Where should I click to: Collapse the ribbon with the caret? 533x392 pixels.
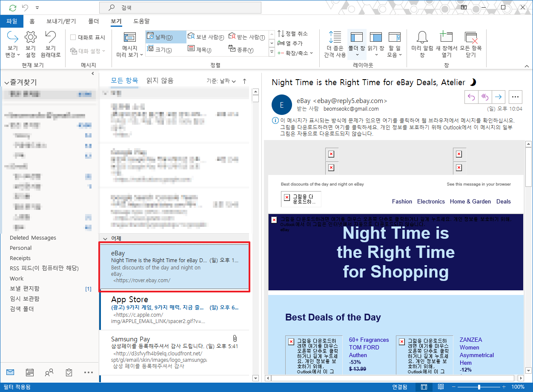[x=526, y=66]
